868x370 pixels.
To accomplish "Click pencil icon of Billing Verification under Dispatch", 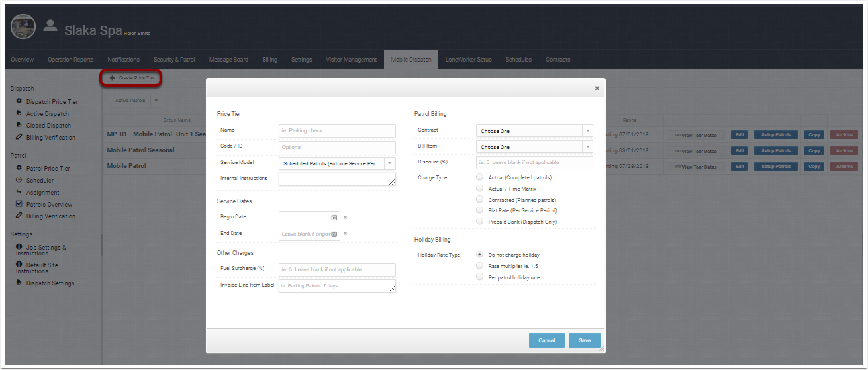I will (19, 137).
